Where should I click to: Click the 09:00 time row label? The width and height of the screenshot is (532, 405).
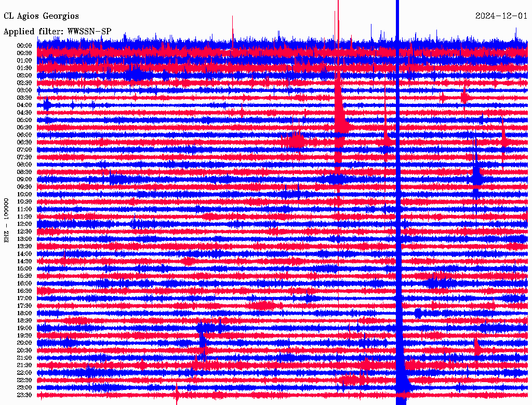click(x=24, y=179)
